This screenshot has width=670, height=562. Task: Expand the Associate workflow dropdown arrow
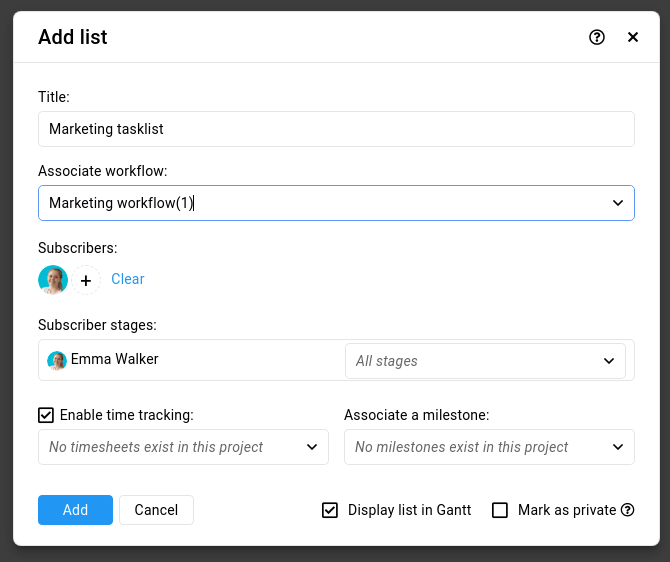618,203
